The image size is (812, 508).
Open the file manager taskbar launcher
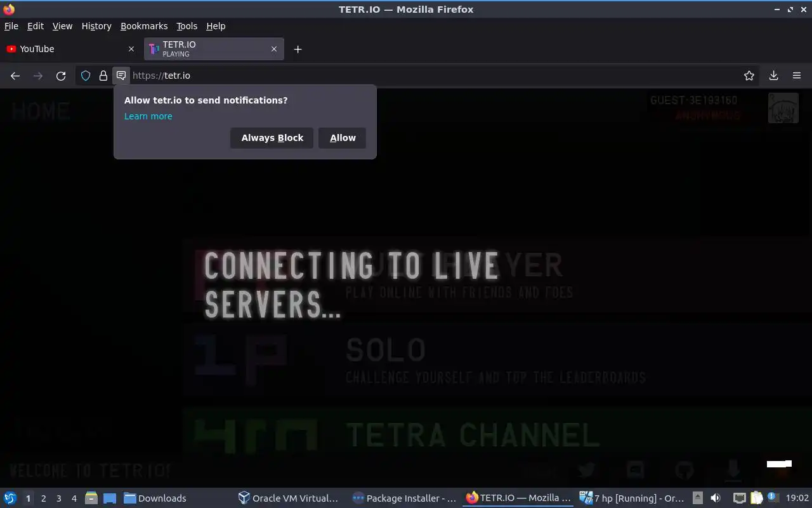pos(91,498)
